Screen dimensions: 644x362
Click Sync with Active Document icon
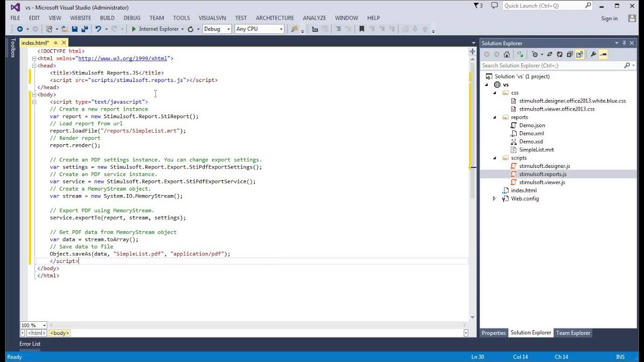[549, 54]
